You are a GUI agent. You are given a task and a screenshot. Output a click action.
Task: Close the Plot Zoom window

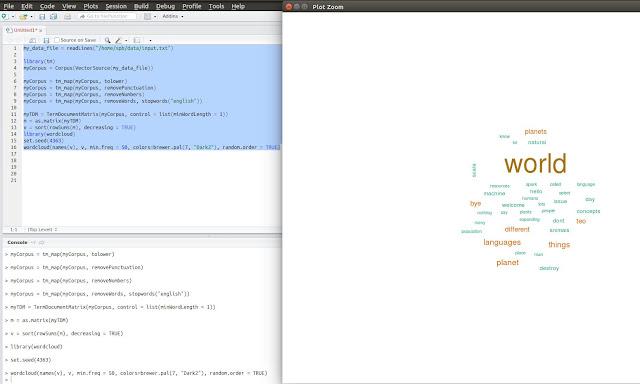(289, 7)
